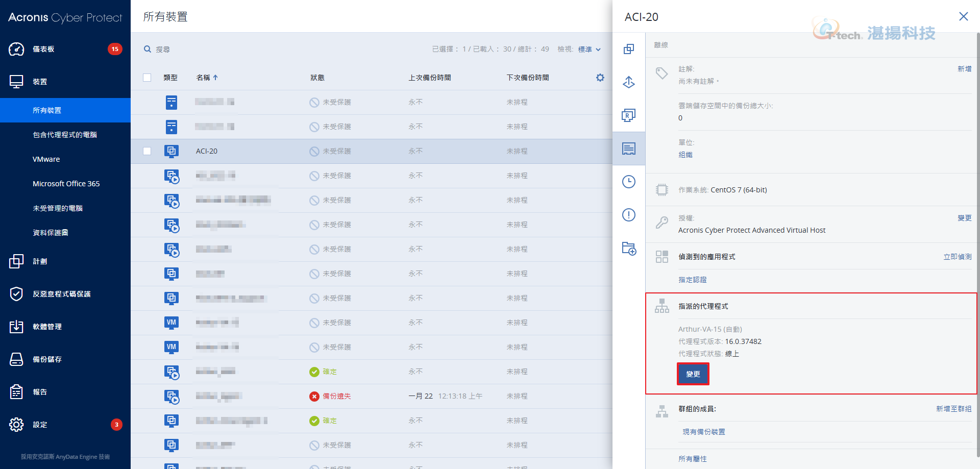Click 變更 link next to 授權
Viewport: 980px width, 469px height.
tap(964, 218)
